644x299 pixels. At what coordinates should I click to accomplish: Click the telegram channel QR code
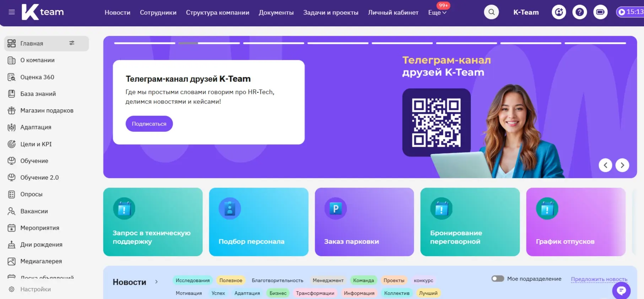pyautogui.click(x=436, y=122)
